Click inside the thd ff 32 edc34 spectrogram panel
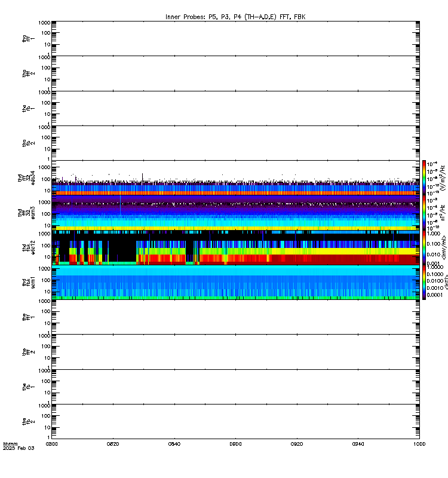This screenshot has height=478, width=448. click(x=235, y=177)
